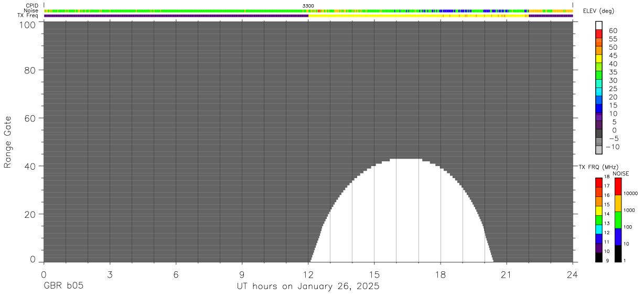Select the '1000' label on NOISE scale
Viewport: 644px width, 297px height.
(629, 210)
